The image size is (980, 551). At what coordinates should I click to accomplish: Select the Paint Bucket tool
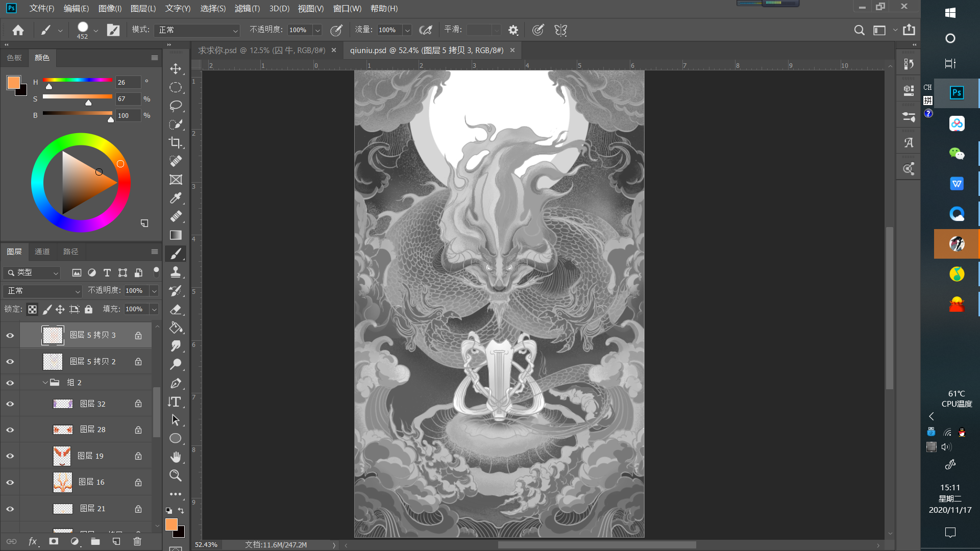tap(176, 328)
